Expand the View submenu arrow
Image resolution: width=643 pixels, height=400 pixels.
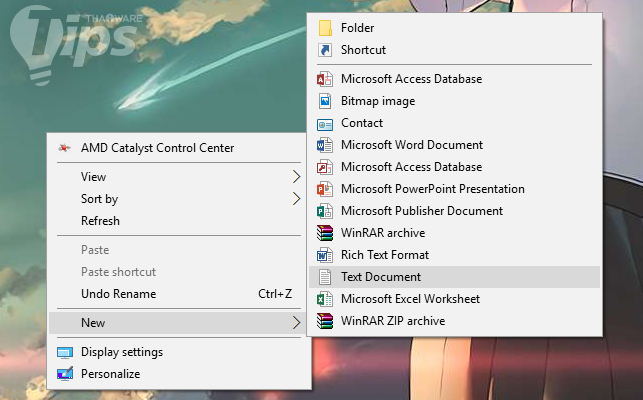tap(296, 177)
